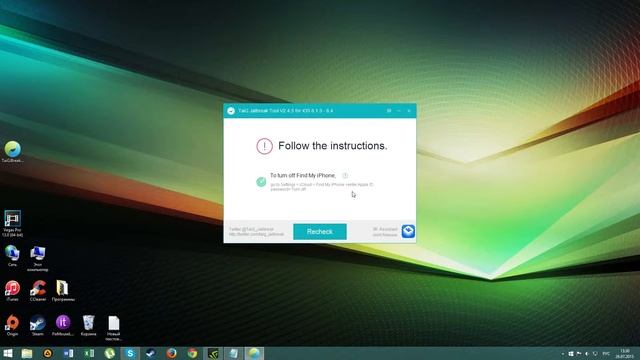The image size is (640, 360).
Task: Select the ReMouse purple desktop icon
Action: (x=63, y=325)
